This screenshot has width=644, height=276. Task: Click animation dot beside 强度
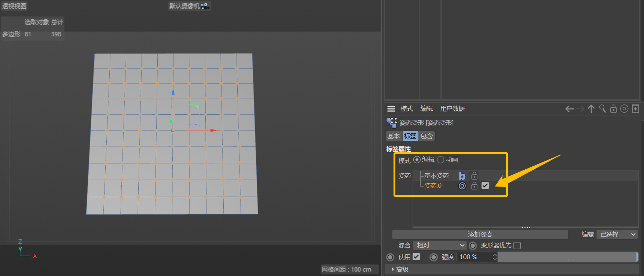click(x=433, y=257)
